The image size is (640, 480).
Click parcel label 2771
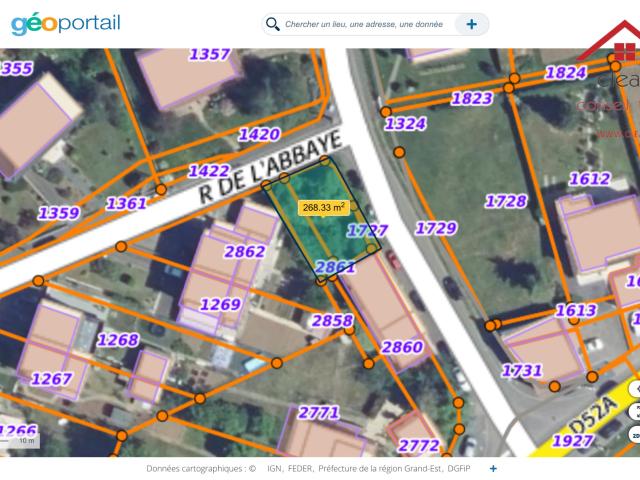coord(318,413)
